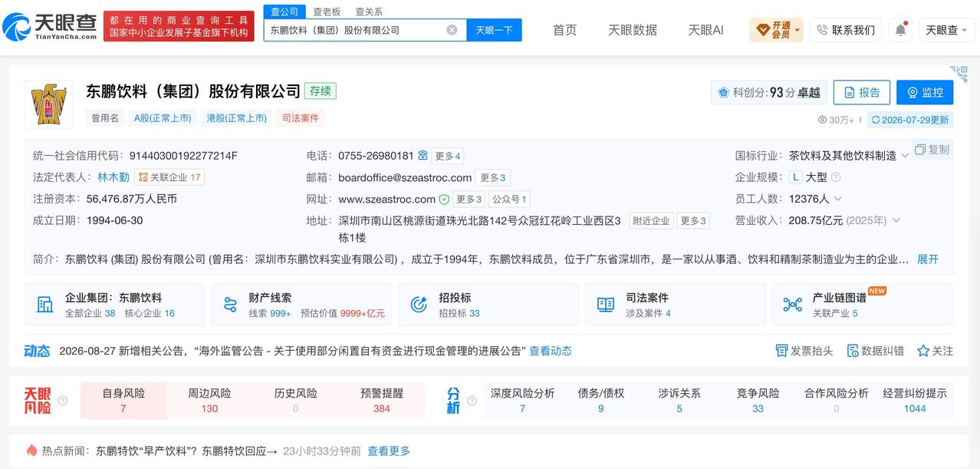Viewport: 980px width, 469px height.
Task: Clear the search box with the X icon
Action: pyautogui.click(x=452, y=30)
